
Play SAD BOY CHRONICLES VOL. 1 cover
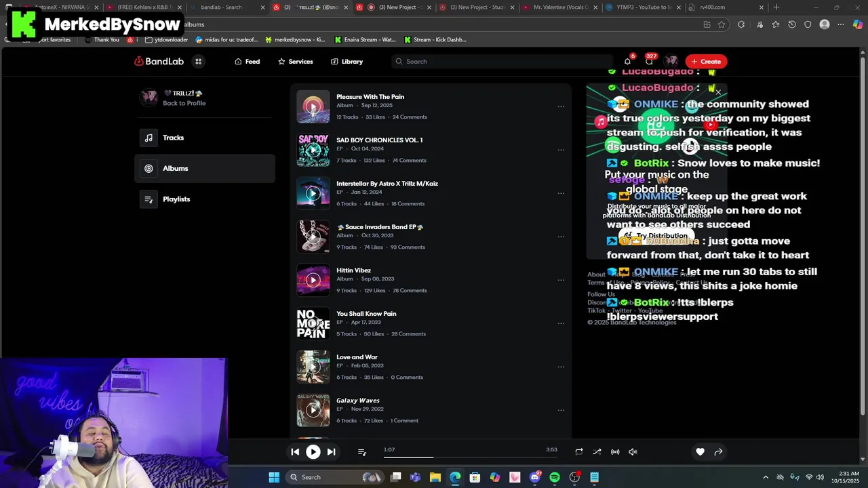point(313,150)
